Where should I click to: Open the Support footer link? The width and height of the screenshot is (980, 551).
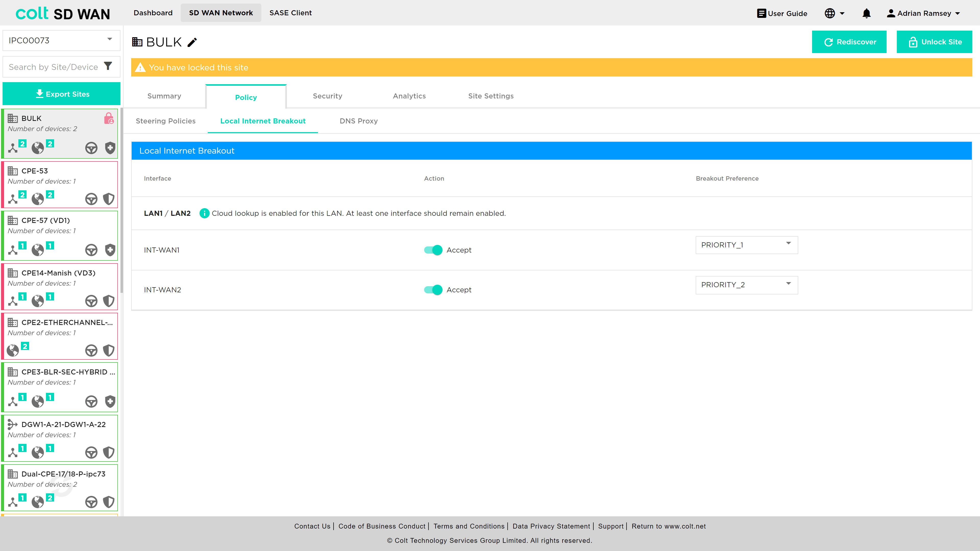pos(611,526)
